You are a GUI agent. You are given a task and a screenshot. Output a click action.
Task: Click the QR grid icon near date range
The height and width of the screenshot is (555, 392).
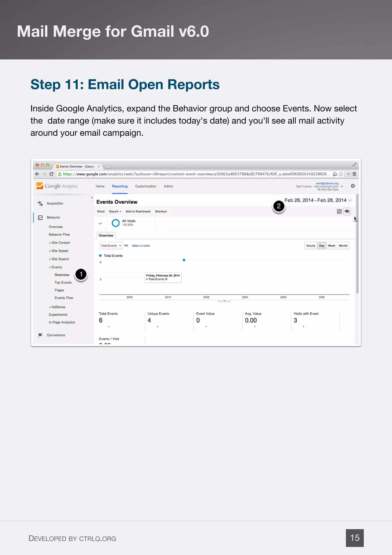(x=339, y=211)
